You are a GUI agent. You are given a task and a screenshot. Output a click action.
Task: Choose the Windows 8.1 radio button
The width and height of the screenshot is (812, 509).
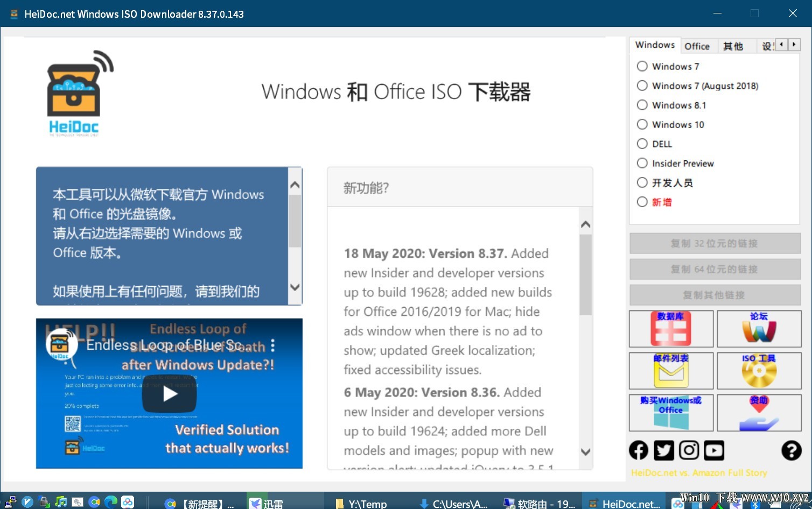671,105
